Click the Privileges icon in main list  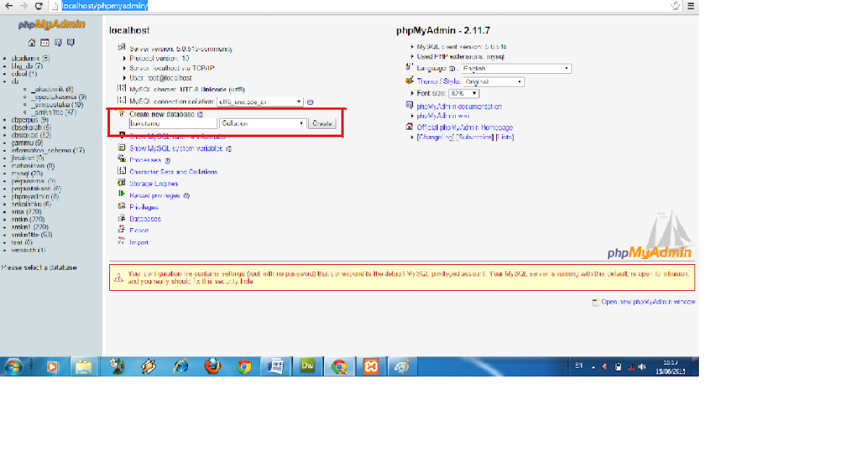122,207
